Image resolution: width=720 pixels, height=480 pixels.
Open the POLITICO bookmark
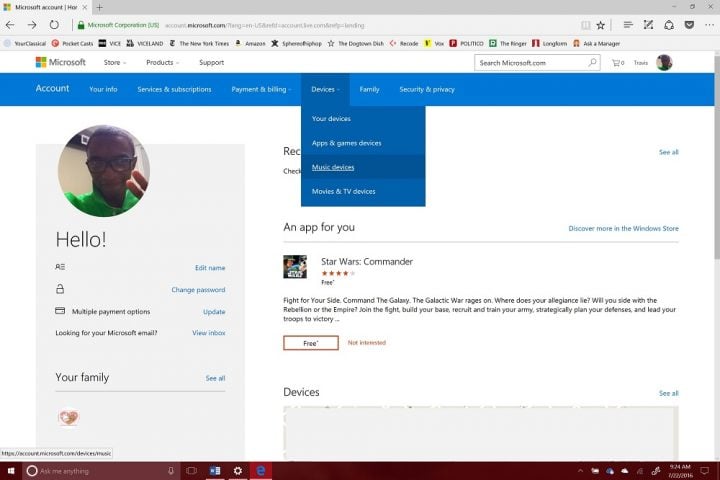467,43
